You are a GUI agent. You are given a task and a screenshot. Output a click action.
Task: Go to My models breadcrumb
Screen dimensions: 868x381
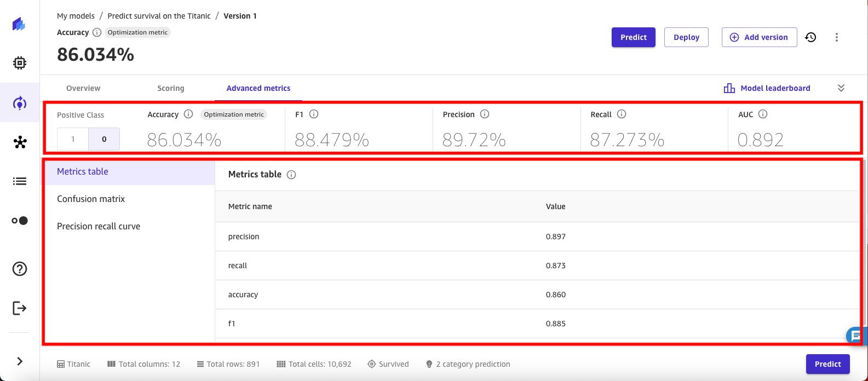(76, 16)
